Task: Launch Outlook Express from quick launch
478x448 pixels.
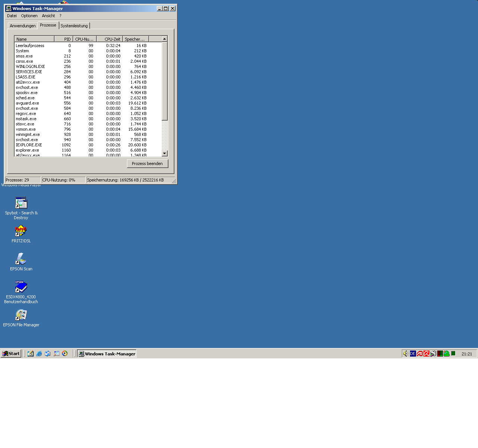Action: (48, 354)
